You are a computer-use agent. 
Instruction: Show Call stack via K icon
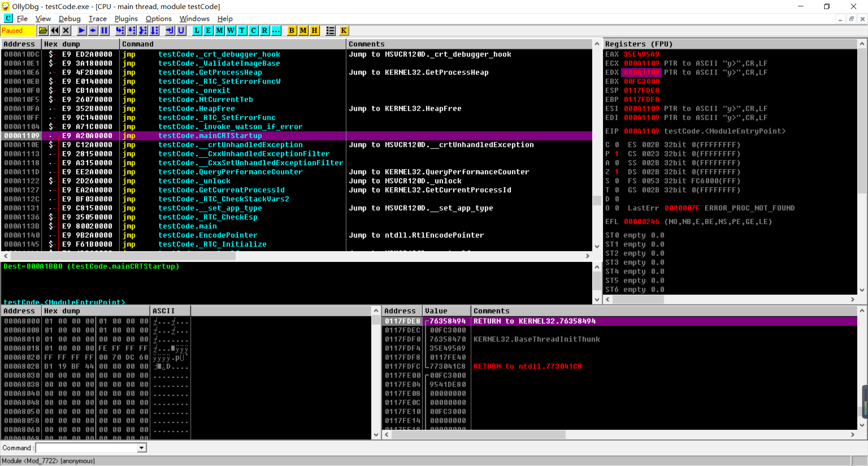click(x=344, y=31)
